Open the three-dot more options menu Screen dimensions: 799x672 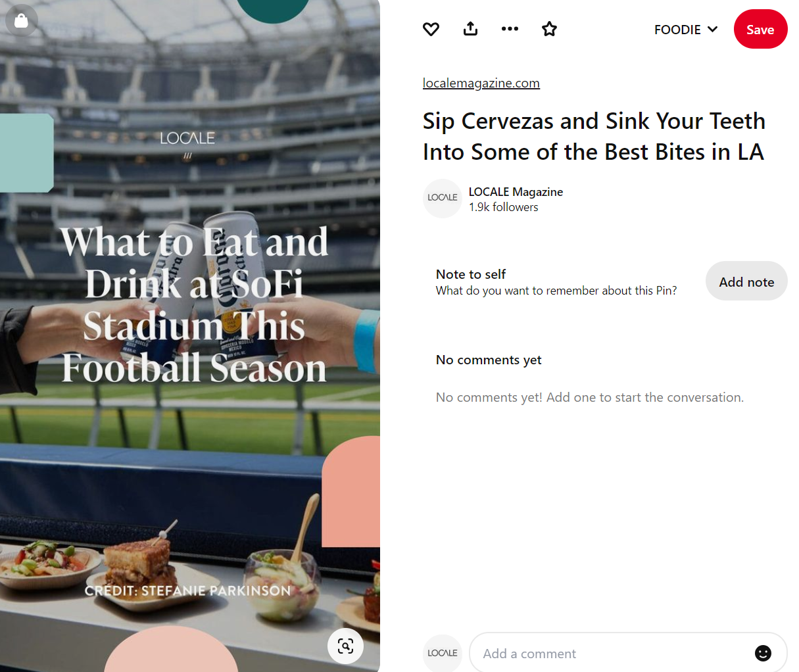(x=510, y=29)
